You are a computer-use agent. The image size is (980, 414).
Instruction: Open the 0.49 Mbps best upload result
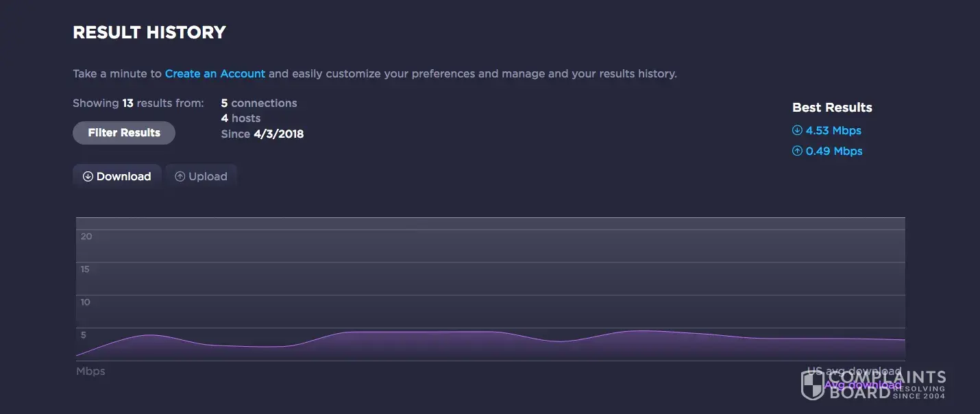coord(834,151)
